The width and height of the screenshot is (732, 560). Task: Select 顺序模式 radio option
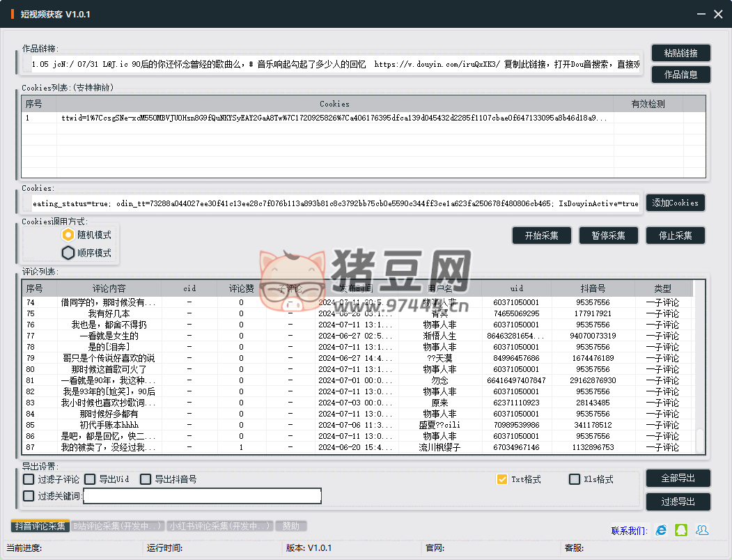point(68,253)
